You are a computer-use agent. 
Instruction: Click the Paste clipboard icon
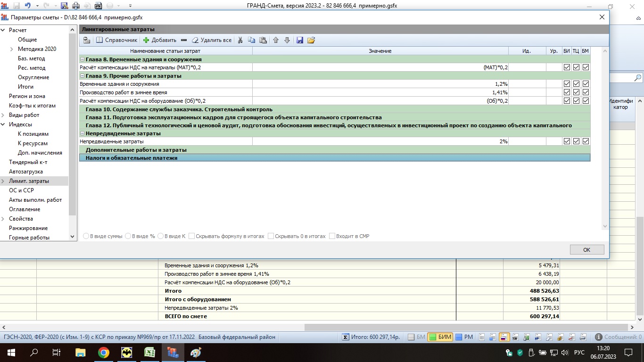(263, 40)
